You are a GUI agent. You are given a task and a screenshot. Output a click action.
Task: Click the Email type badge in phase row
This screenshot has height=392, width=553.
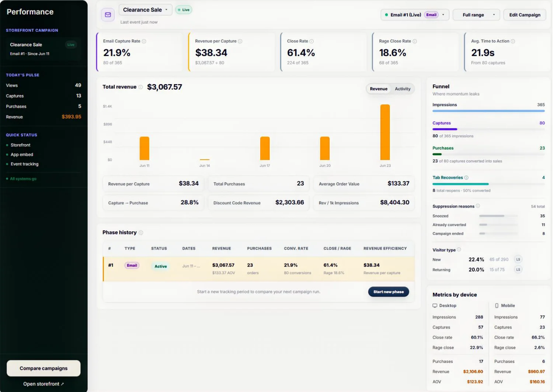tap(132, 266)
